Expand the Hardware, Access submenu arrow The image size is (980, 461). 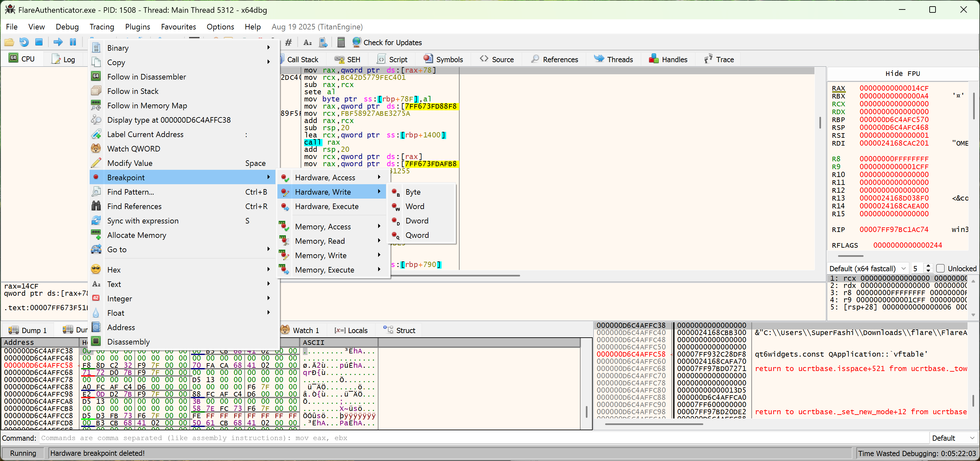click(379, 177)
